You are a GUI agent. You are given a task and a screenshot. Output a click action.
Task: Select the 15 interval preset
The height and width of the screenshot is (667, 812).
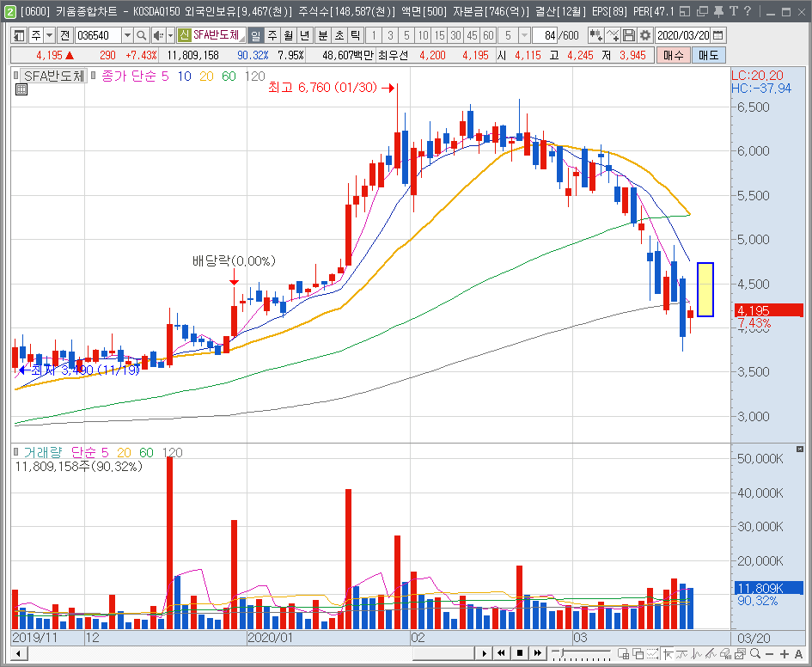pos(440,35)
